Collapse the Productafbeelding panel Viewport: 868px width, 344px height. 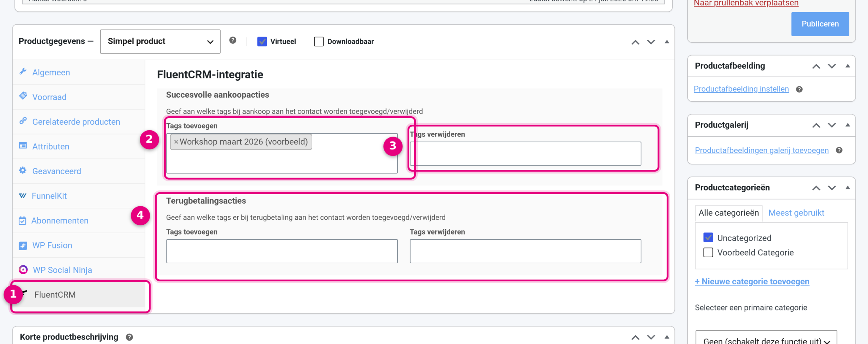pyautogui.click(x=848, y=66)
